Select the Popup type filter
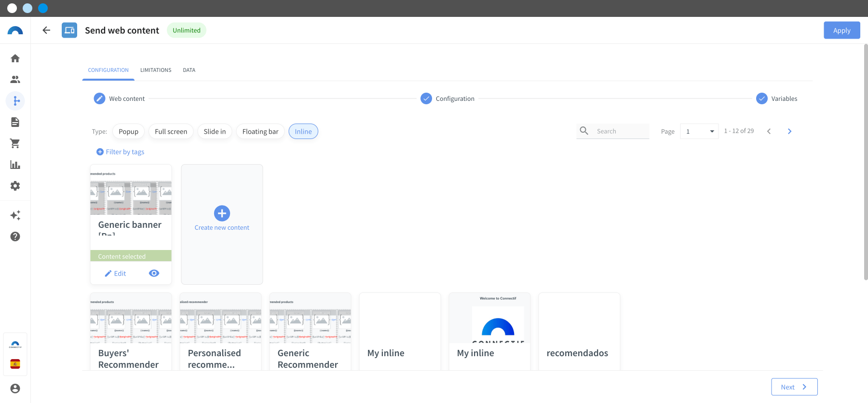The height and width of the screenshot is (403, 868). (128, 131)
